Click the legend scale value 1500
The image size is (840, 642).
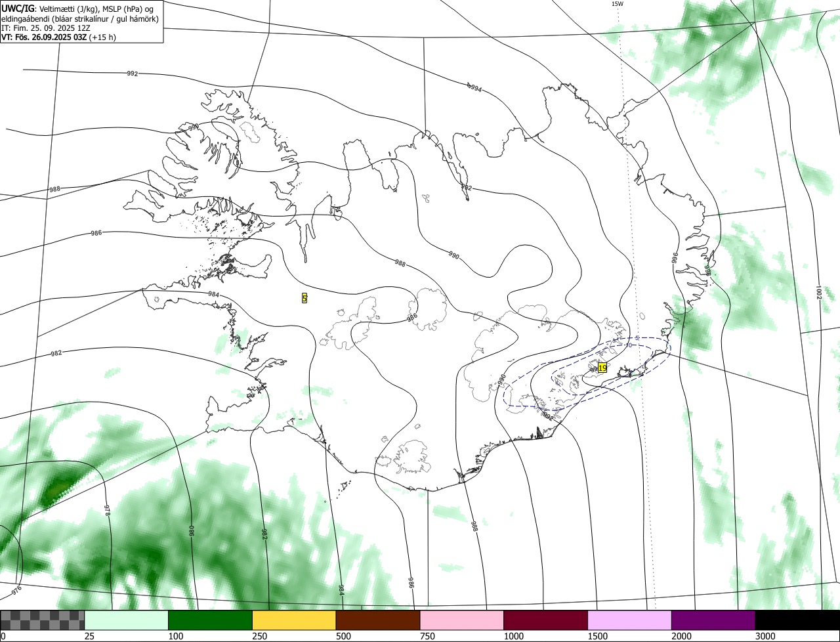coord(597,636)
